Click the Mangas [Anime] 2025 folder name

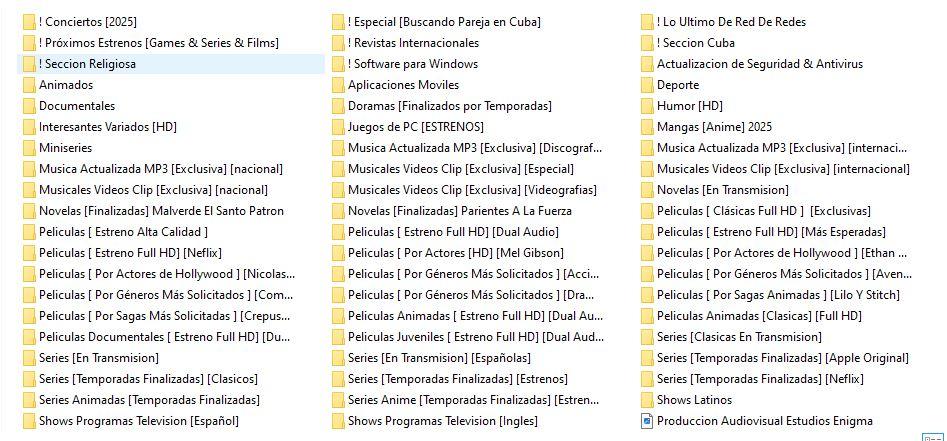pos(714,127)
